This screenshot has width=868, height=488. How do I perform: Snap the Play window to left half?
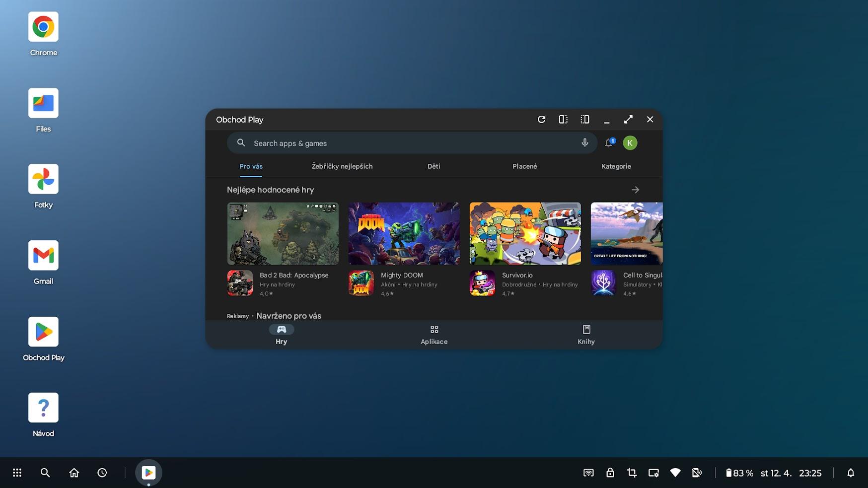point(563,119)
